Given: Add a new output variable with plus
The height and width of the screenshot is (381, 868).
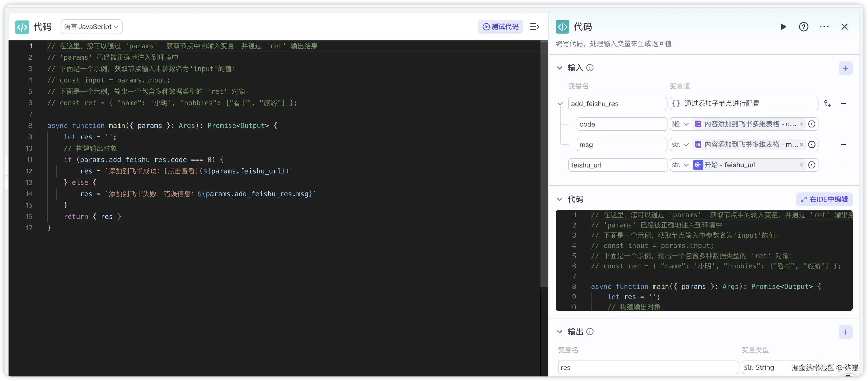Looking at the screenshot, I should click(846, 332).
